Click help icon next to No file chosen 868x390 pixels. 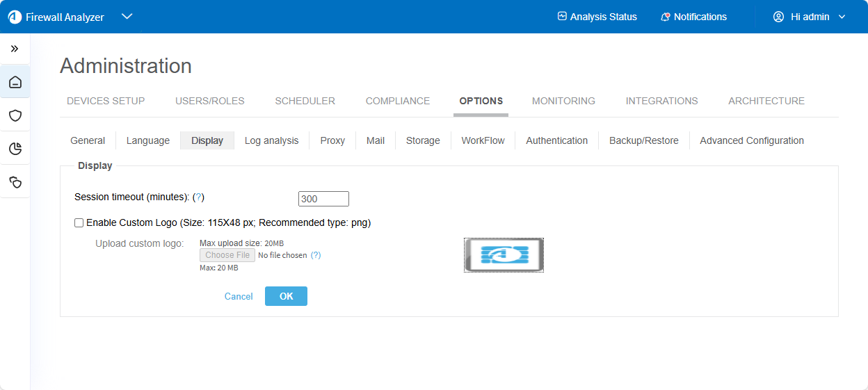(316, 255)
